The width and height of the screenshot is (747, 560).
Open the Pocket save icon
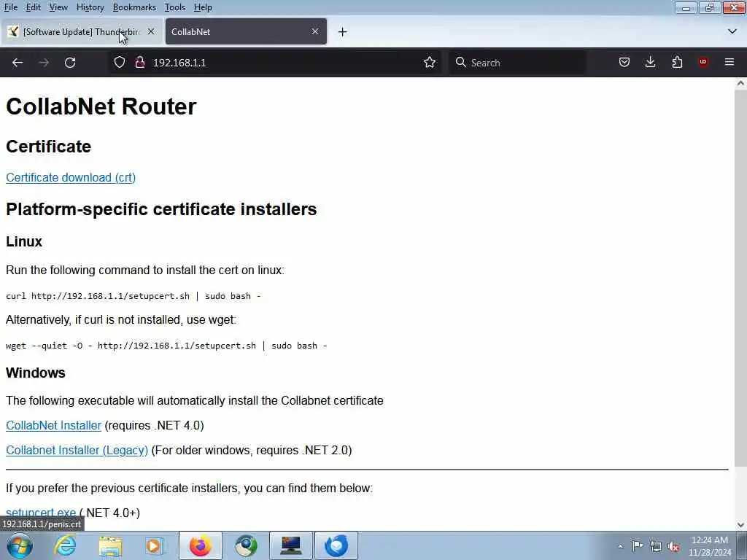pyautogui.click(x=624, y=62)
